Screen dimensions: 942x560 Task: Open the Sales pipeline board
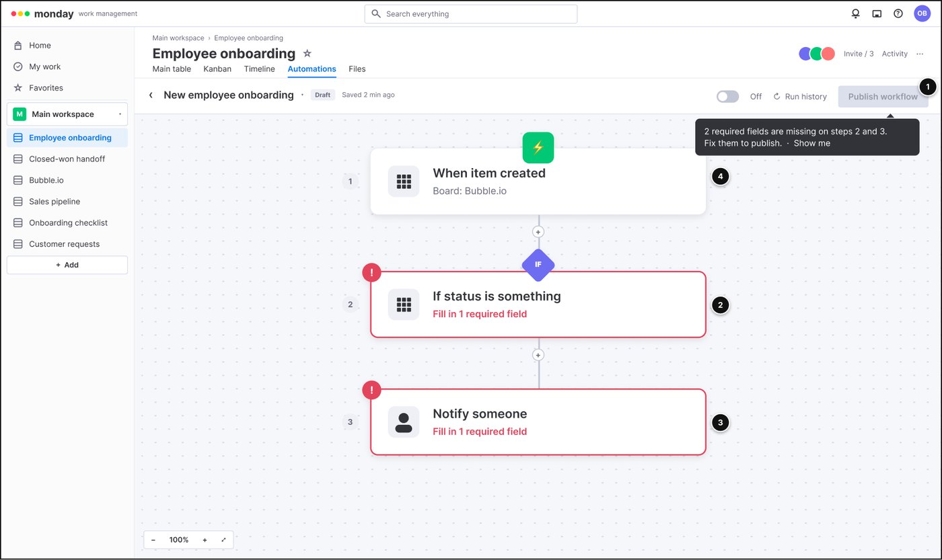(67, 201)
